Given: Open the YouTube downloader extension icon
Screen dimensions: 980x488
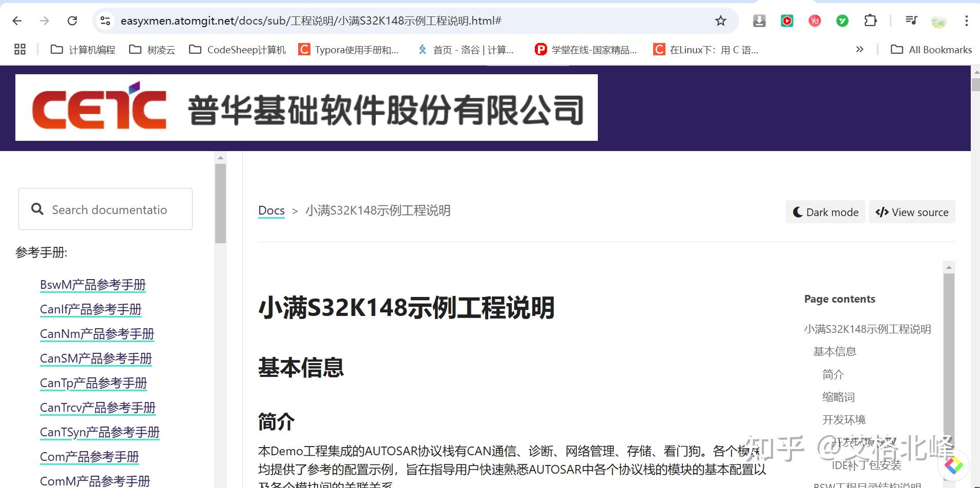Looking at the screenshot, I should point(786,20).
